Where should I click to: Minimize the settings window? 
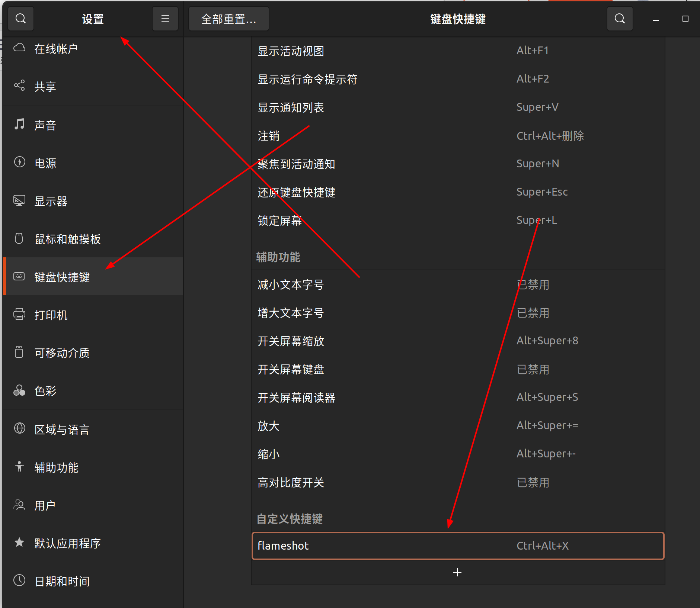(x=656, y=19)
